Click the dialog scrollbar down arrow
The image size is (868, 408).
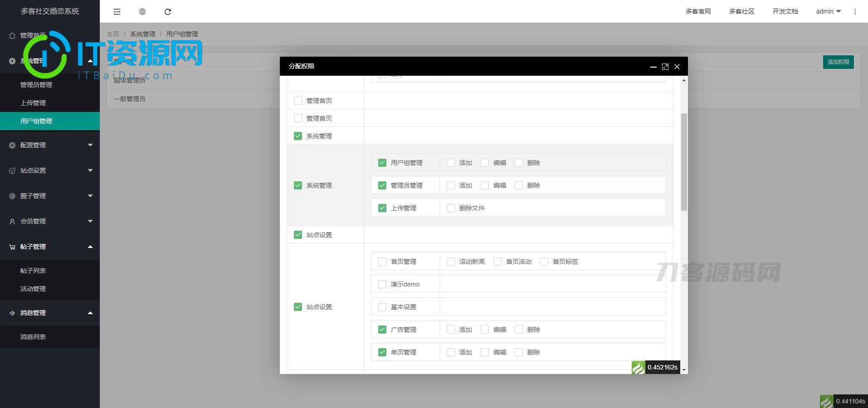coord(684,370)
